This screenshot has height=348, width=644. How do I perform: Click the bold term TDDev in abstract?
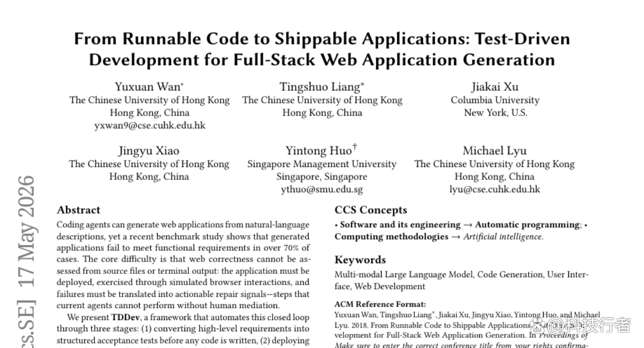(x=125, y=317)
